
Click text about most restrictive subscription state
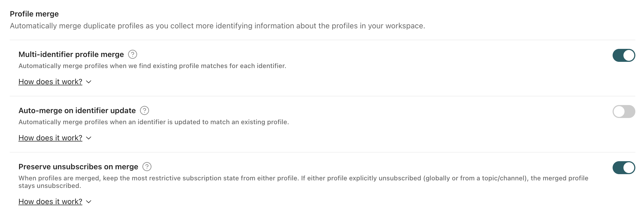[x=303, y=182]
